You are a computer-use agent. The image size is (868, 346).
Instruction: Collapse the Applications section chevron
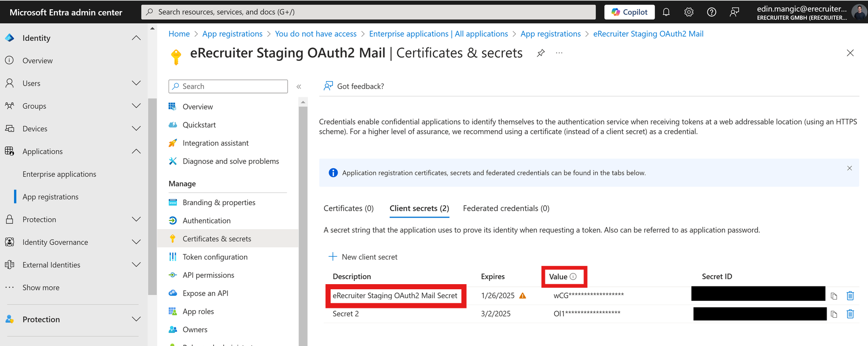tap(136, 151)
